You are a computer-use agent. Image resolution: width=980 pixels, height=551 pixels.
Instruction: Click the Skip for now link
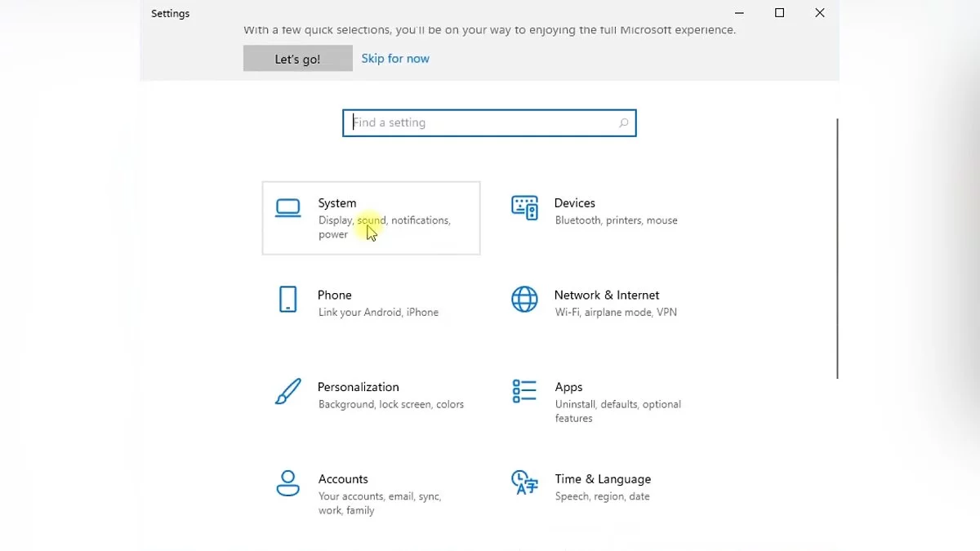(395, 59)
